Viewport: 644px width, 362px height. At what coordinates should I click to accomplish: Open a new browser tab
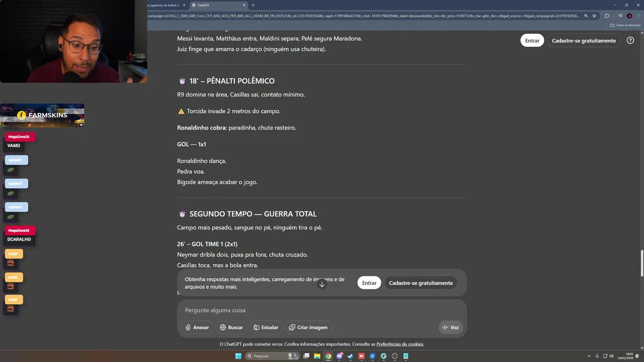253,5
